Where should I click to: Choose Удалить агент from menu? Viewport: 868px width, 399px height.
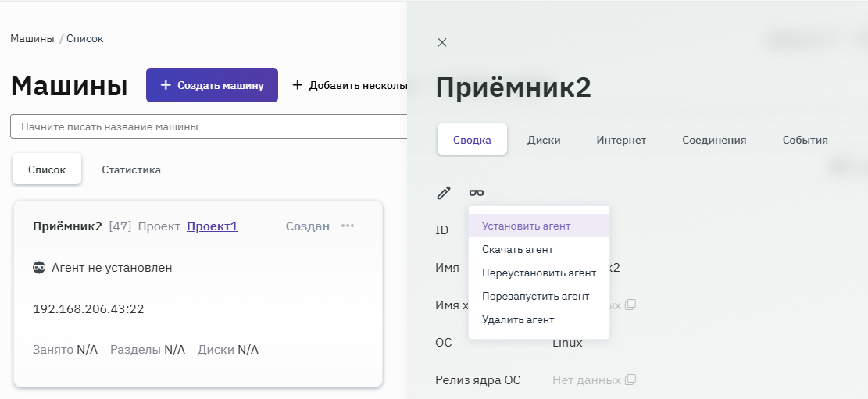coord(518,320)
